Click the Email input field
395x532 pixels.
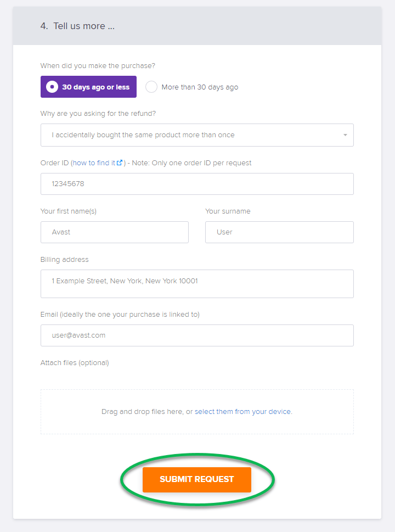point(197,335)
